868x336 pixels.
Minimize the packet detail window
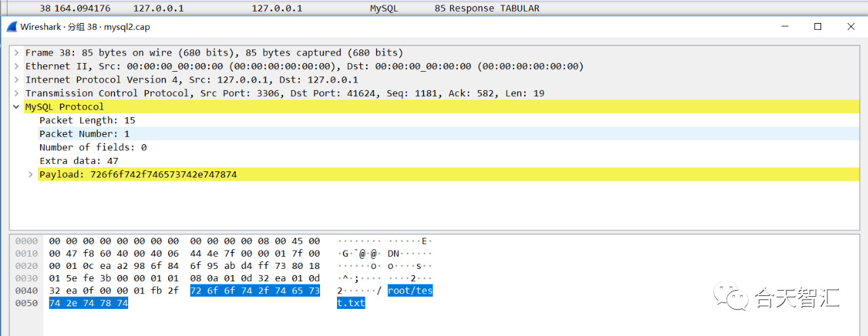click(785, 26)
